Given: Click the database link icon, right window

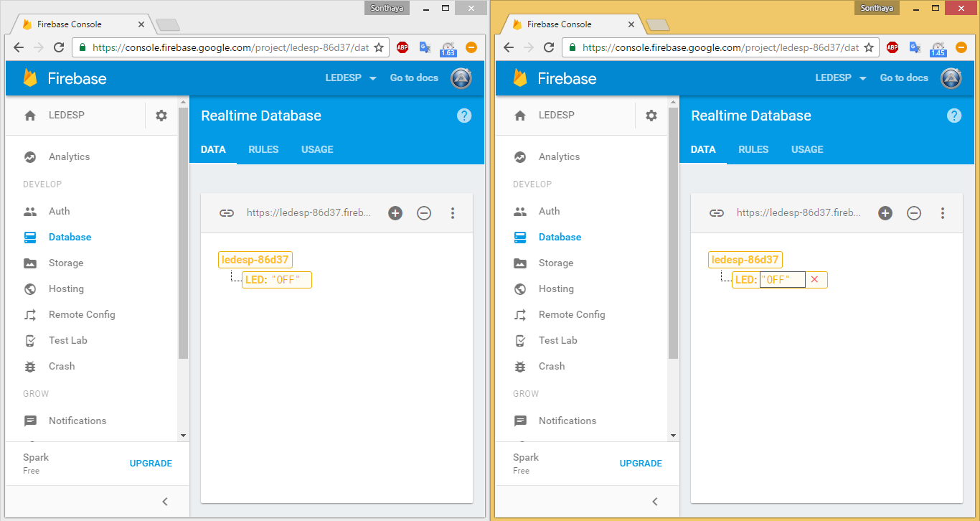Looking at the screenshot, I should click(x=716, y=213).
